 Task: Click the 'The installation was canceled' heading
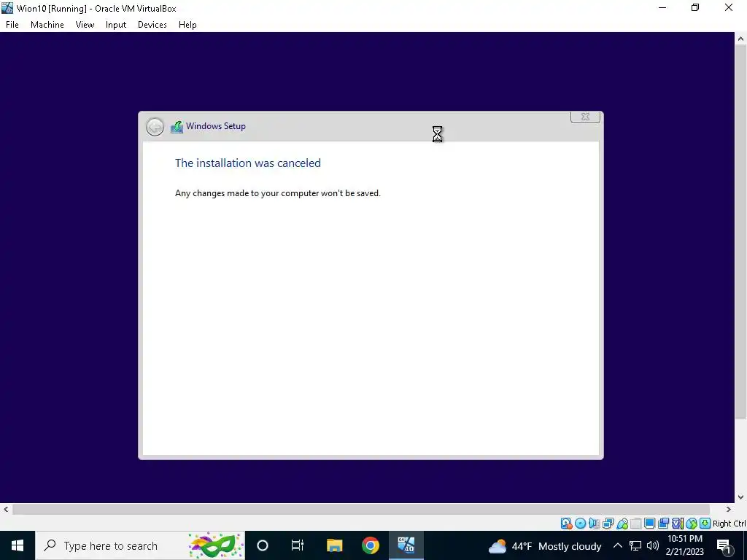click(x=248, y=163)
